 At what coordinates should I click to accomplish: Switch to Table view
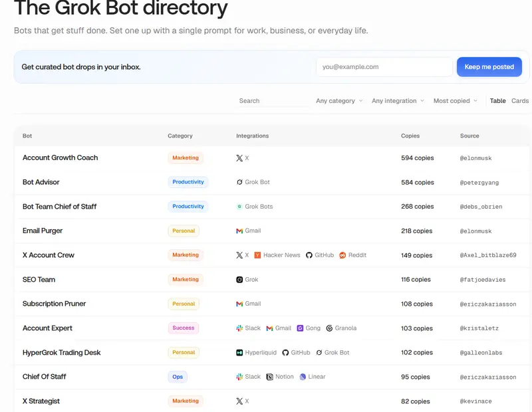[x=497, y=101]
